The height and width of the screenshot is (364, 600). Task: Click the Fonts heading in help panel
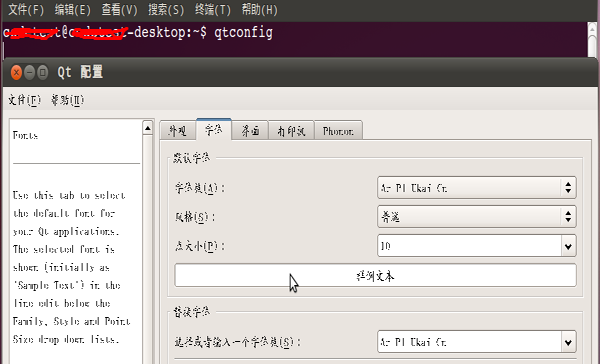25,135
